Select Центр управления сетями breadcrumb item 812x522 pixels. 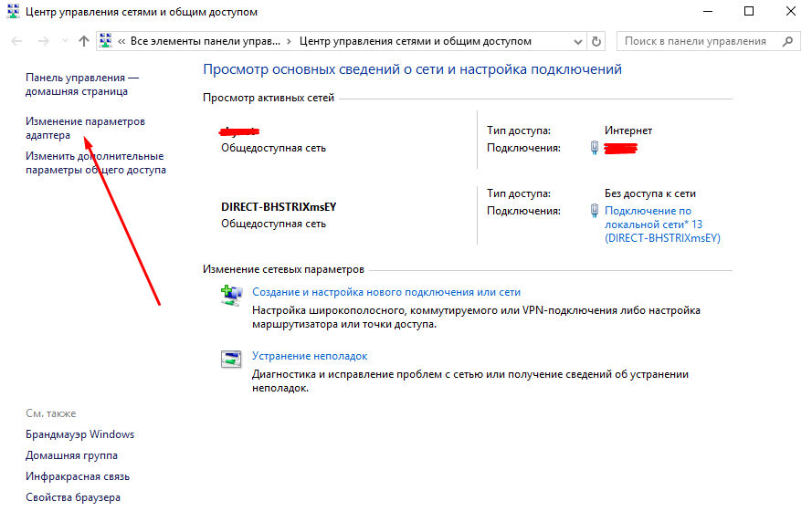click(x=415, y=41)
